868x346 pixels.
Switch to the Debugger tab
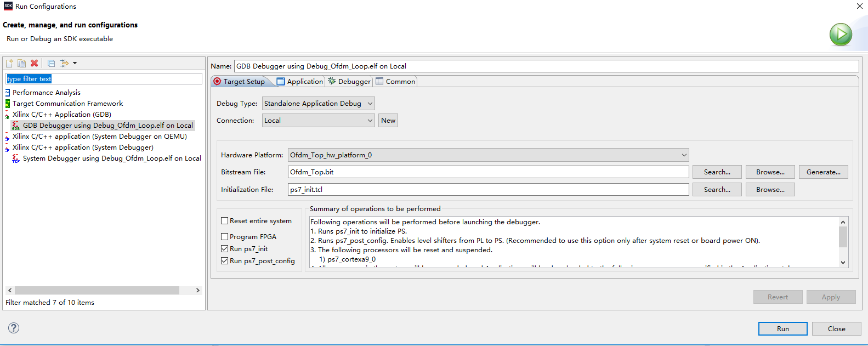(x=349, y=82)
